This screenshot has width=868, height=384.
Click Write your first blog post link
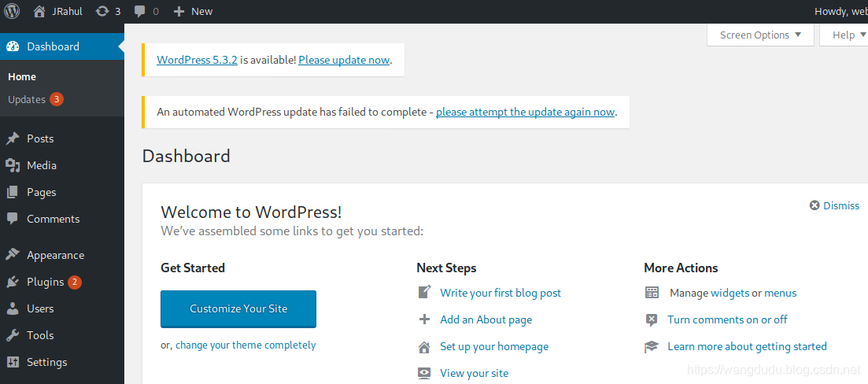tap(500, 293)
